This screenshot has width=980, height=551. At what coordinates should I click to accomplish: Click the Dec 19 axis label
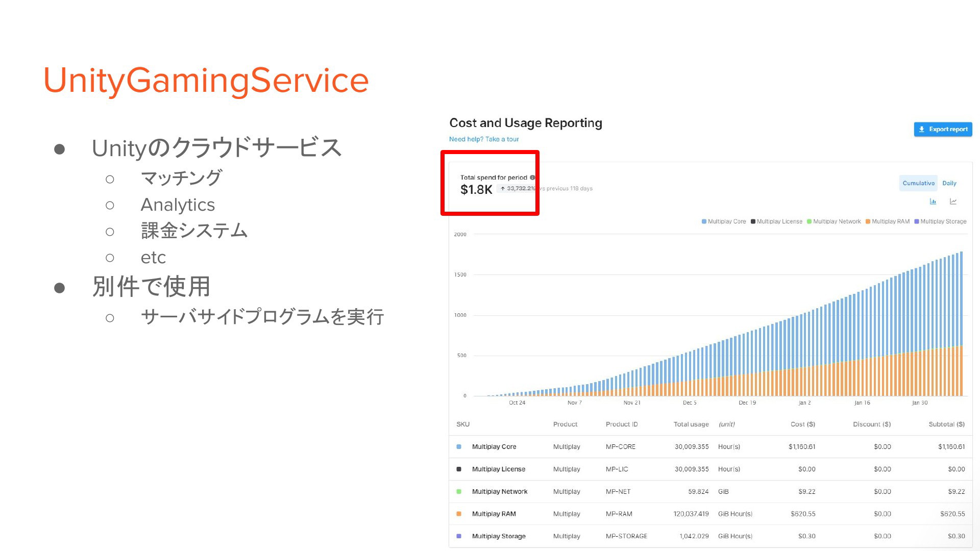[747, 403]
